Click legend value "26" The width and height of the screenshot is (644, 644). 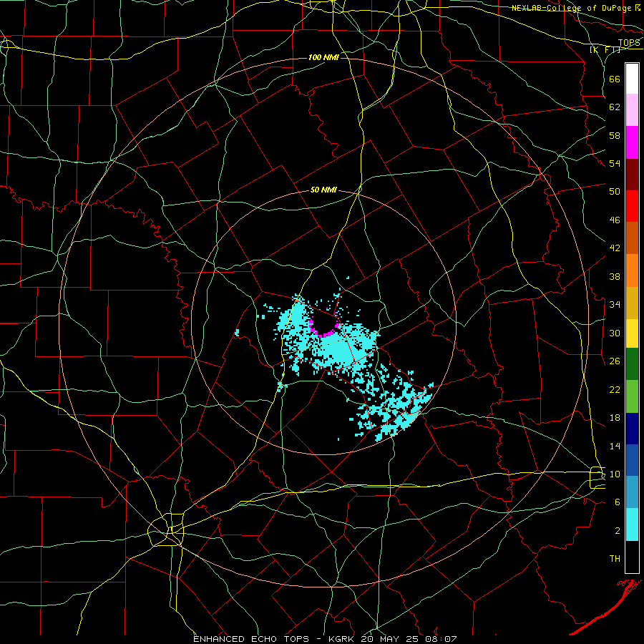click(615, 361)
